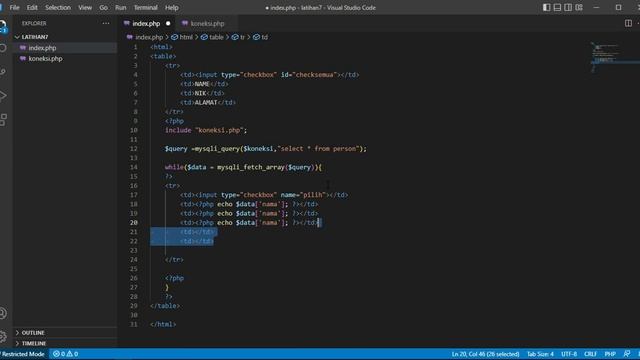The width and height of the screenshot is (640, 360).
Task: Collapse the LATIHAN7 folder section
Action: click(x=35, y=37)
